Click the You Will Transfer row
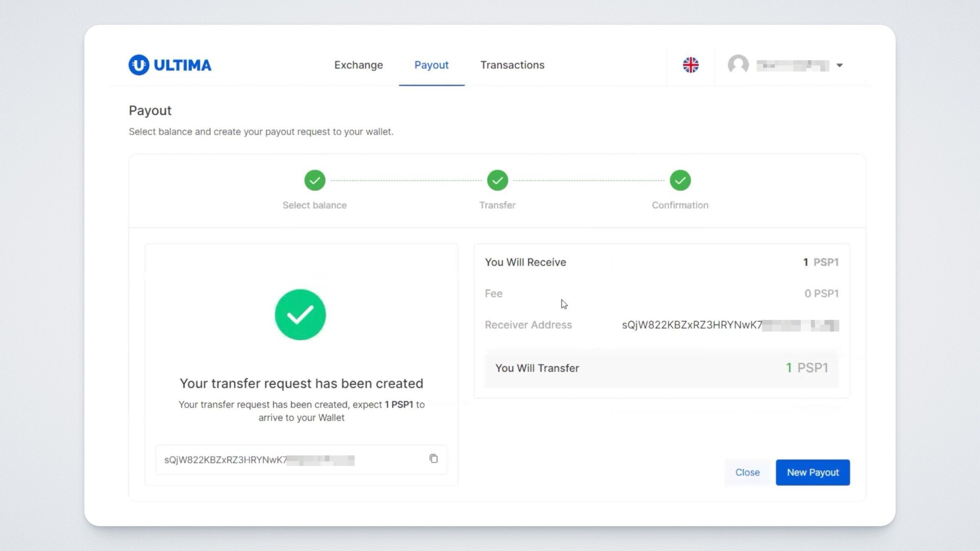Screen dimensions: 980x551 pos(661,368)
